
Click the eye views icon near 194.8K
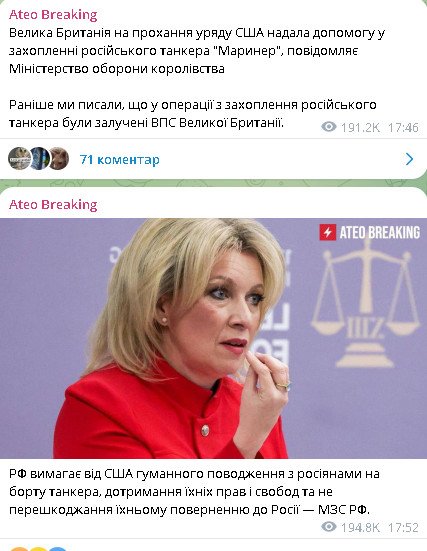(x=329, y=527)
